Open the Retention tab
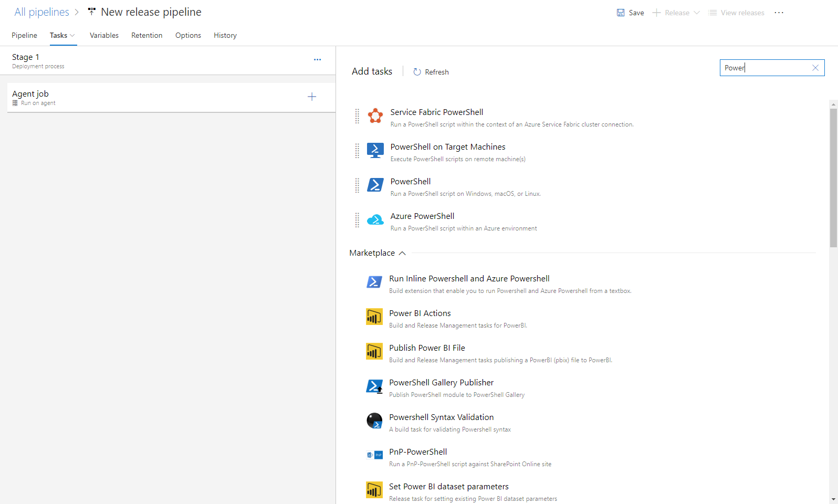This screenshot has width=838, height=504. pos(146,35)
